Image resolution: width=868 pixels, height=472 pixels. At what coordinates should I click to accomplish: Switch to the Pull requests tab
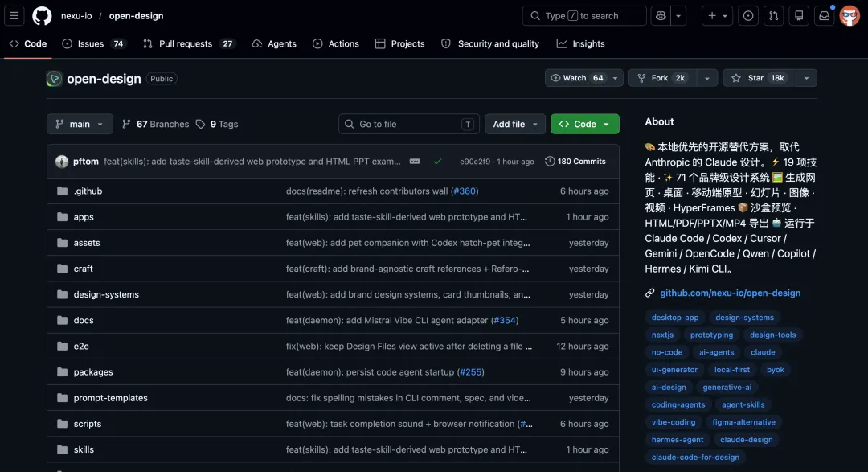[x=189, y=43]
